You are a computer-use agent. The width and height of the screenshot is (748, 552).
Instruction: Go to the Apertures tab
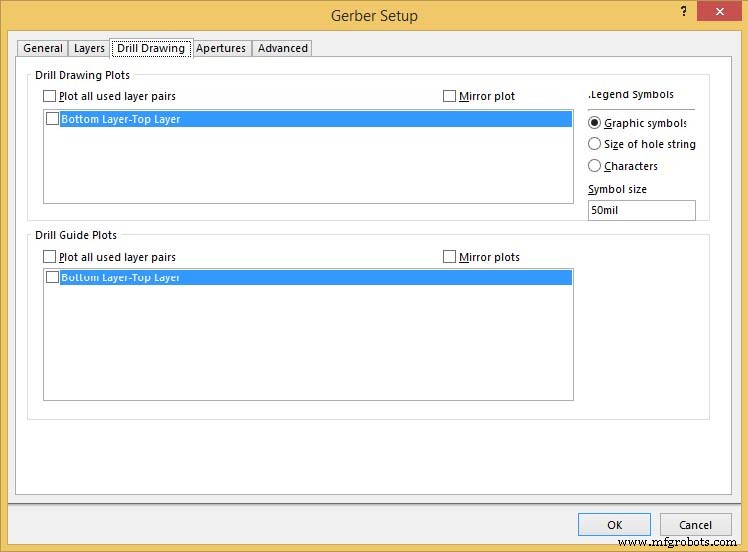tap(221, 48)
